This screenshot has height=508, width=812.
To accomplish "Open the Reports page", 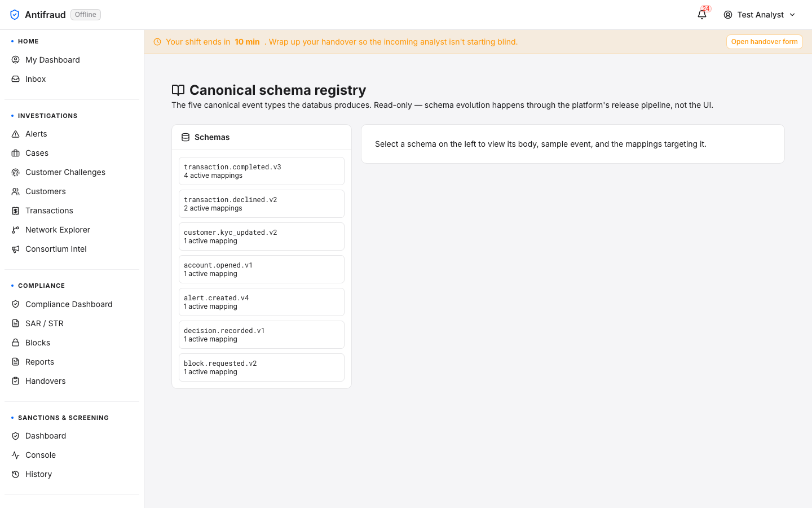I will tap(72, 362).
